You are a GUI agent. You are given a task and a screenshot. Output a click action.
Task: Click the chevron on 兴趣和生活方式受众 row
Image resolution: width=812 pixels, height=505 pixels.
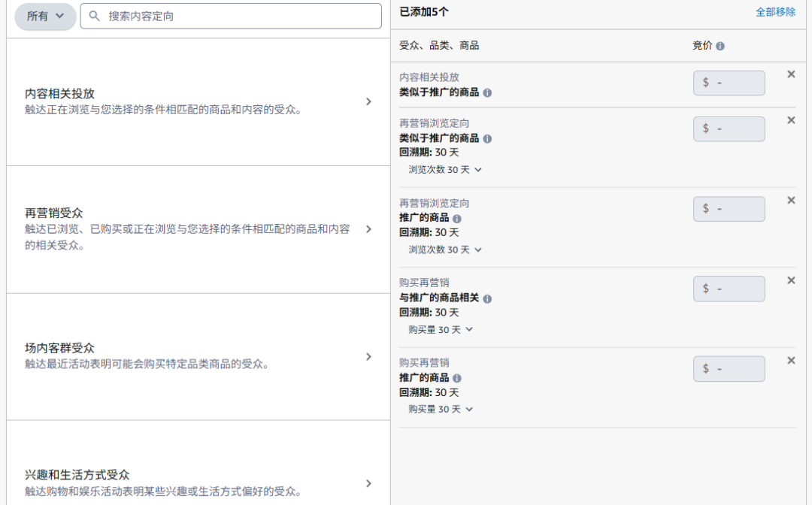pos(368,483)
